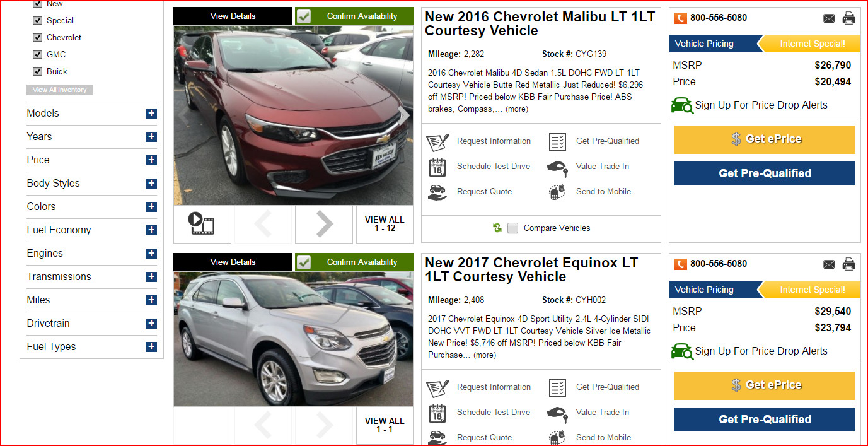This screenshot has height=446, width=868.
Task: Click Get ePrice for the Malibu
Action: 765,139
